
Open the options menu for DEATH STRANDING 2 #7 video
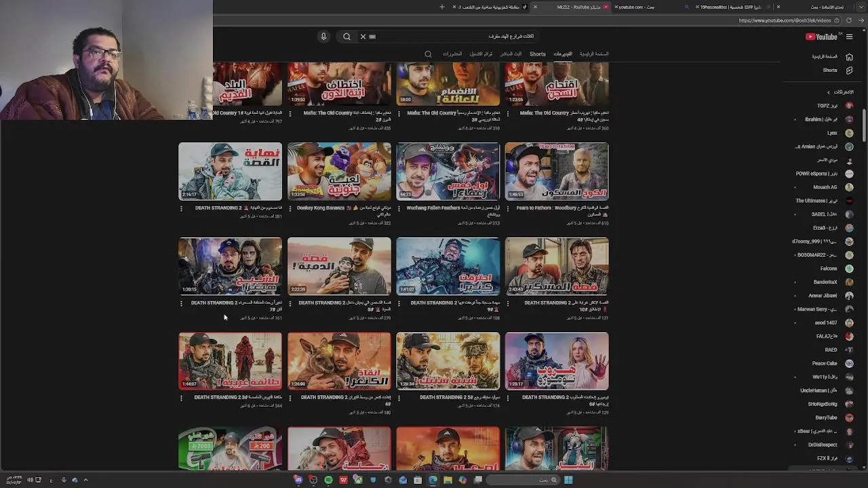tap(181, 304)
